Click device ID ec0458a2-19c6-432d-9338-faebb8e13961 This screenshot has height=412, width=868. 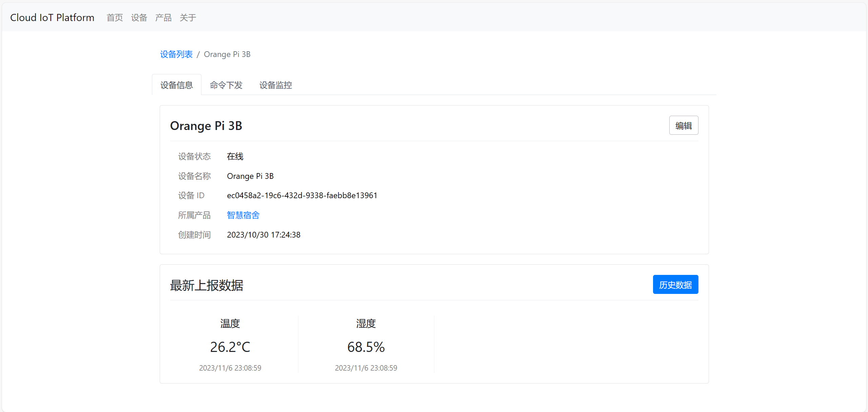coord(302,195)
